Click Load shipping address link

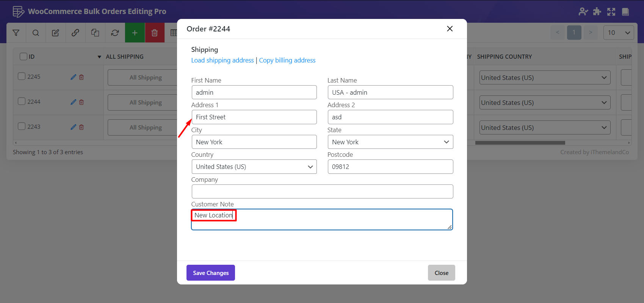click(x=223, y=60)
